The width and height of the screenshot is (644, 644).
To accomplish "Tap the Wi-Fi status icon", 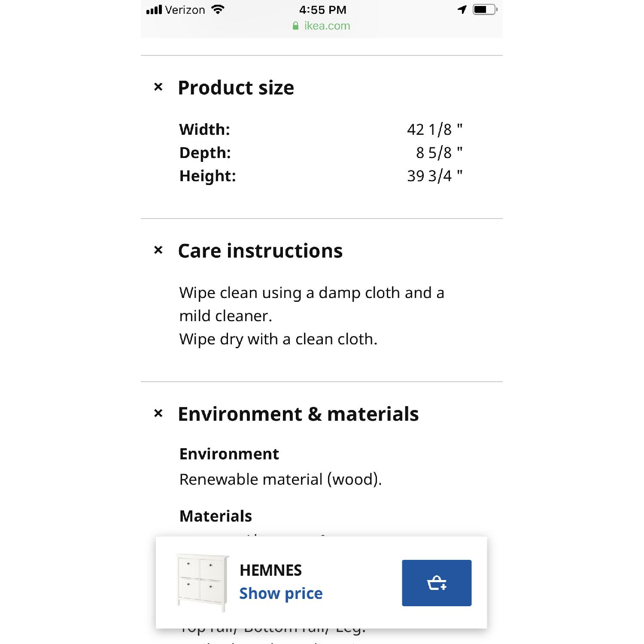I will [x=218, y=10].
